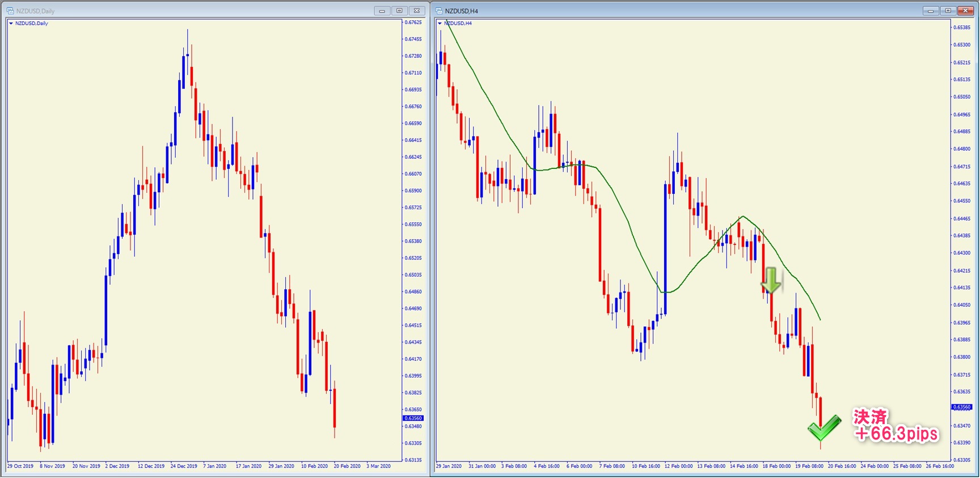980x478 pixels.
Task: Click the 0.64135 price label on the H4 chart
Action: (962, 287)
